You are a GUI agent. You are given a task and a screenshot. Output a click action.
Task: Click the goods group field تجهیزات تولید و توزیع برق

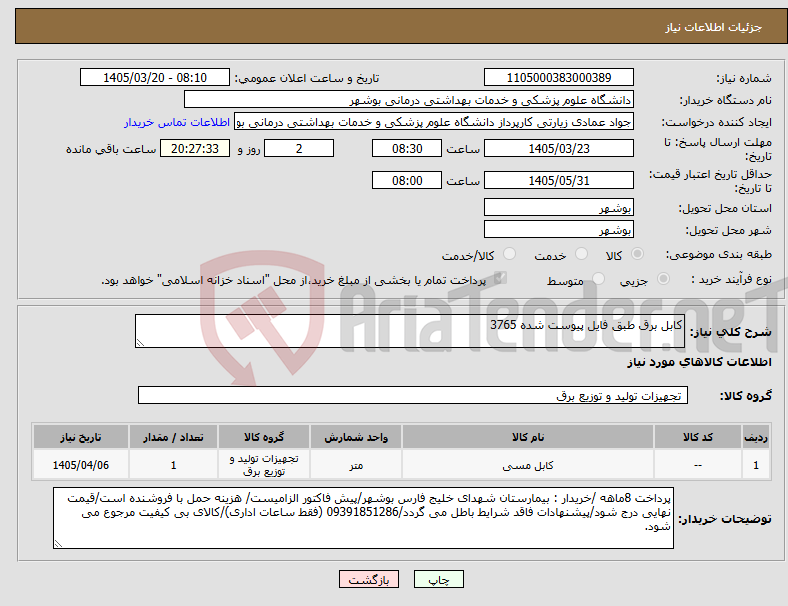click(413, 395)
